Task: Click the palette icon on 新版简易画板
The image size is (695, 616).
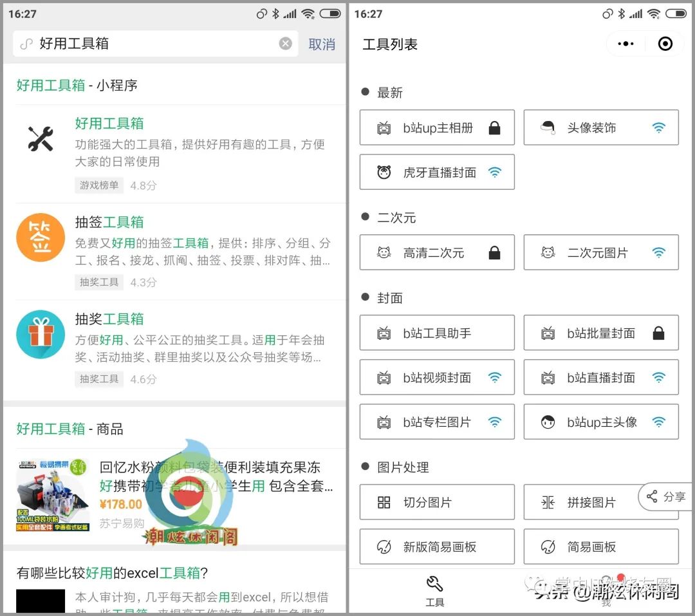Action: pos(384,547)
